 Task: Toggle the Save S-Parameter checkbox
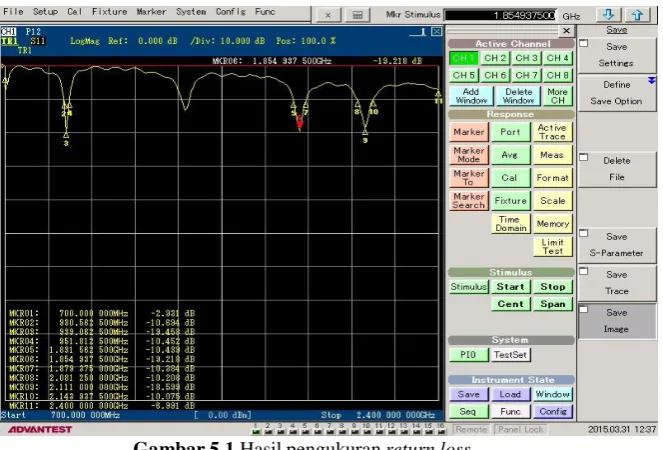[584, 233]
